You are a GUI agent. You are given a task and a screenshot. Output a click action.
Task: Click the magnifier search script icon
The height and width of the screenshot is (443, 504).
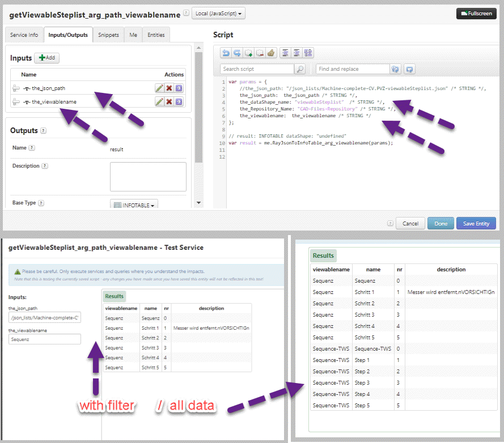tap(299, 69)
